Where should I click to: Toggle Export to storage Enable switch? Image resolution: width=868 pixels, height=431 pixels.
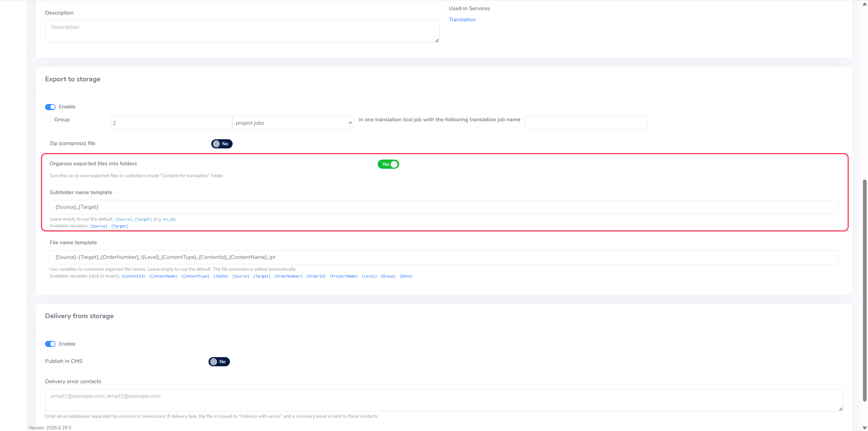(x=50, y=107)
